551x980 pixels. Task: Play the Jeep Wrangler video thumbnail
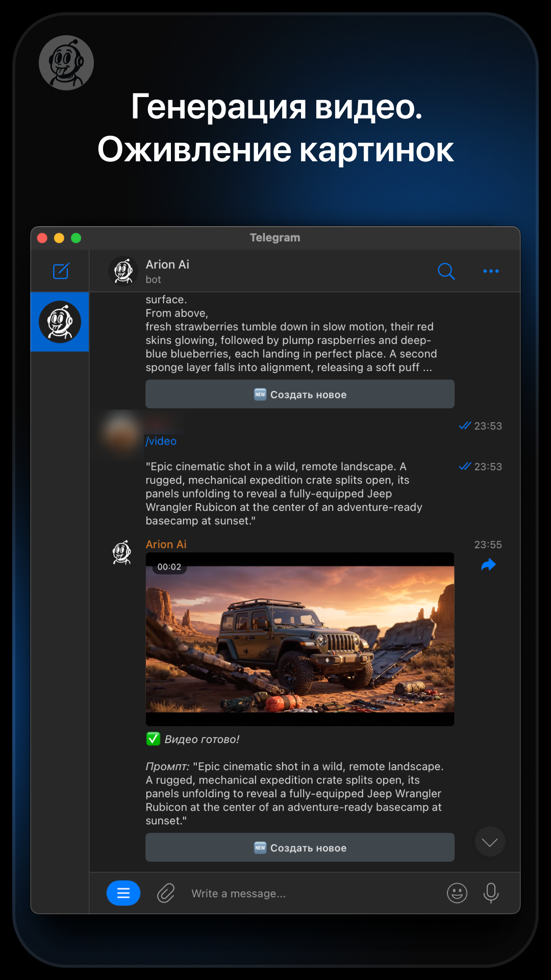coord(300,639)
